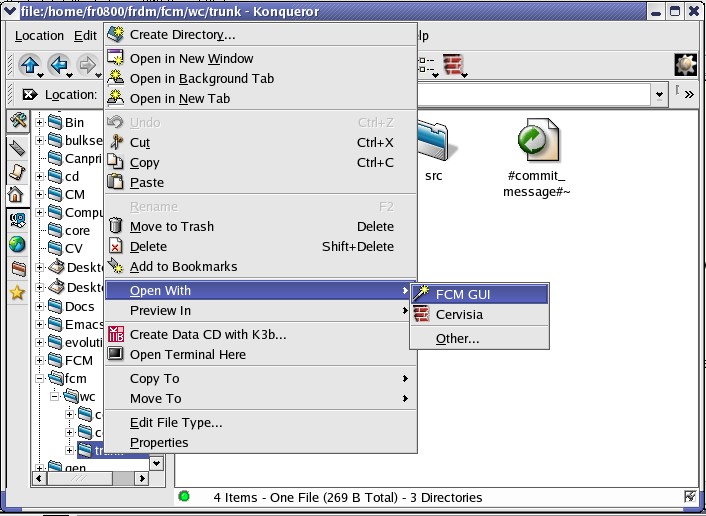The image size is (706, 516).
Task: Click the clear location bar icon
Action: click(x=29, y=95)
